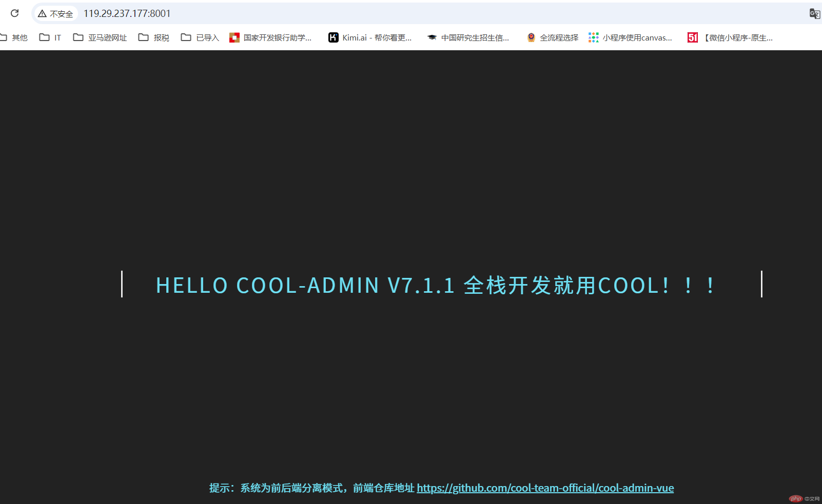The width and height of the screenshot is (822, 504).
Task: Click the colorful dots canvas favicon
Action: coord(594,37)
